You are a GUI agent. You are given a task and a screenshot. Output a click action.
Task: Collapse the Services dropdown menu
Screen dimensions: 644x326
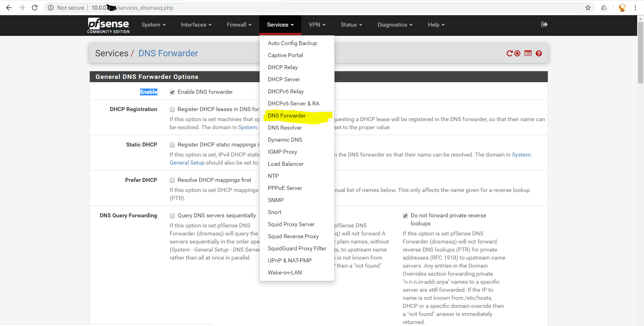[x=280, y=25]
